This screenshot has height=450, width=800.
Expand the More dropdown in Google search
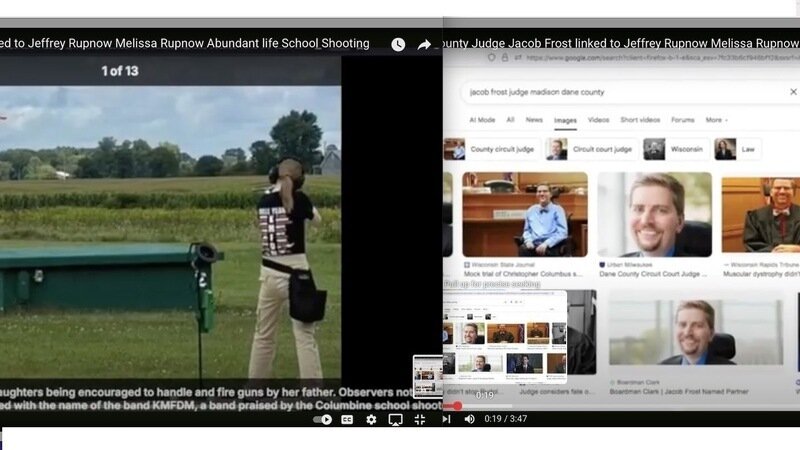(716, 120)
